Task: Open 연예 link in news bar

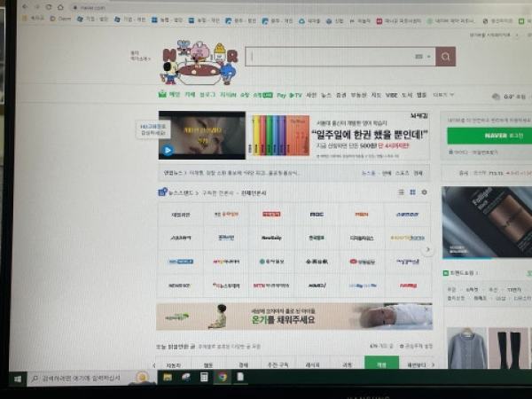Action: pos(387,173)
